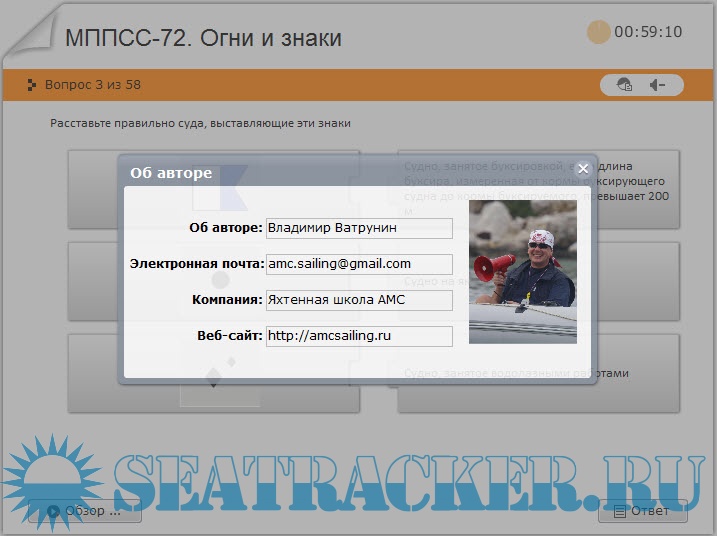This screenshot has width=717, height=536.
Task: Open the website link http://amcsailing.ru
Action: point(358,336)
